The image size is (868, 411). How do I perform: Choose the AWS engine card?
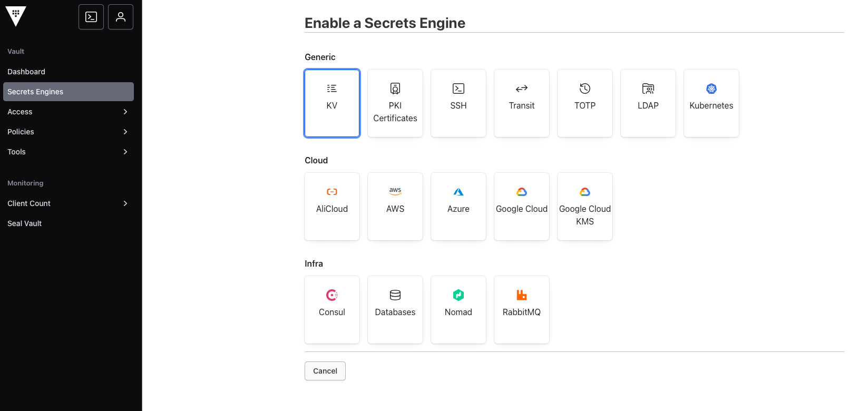pos(395,207)
